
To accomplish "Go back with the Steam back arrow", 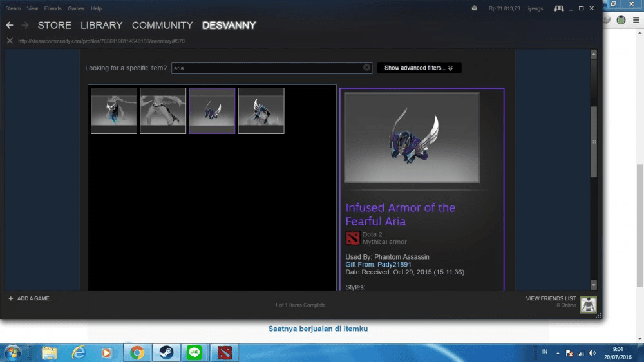I will coord(10,26).
